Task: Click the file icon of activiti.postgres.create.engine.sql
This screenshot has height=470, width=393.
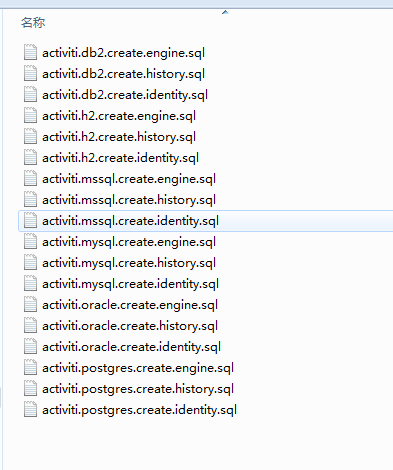Action: point(30,368)
